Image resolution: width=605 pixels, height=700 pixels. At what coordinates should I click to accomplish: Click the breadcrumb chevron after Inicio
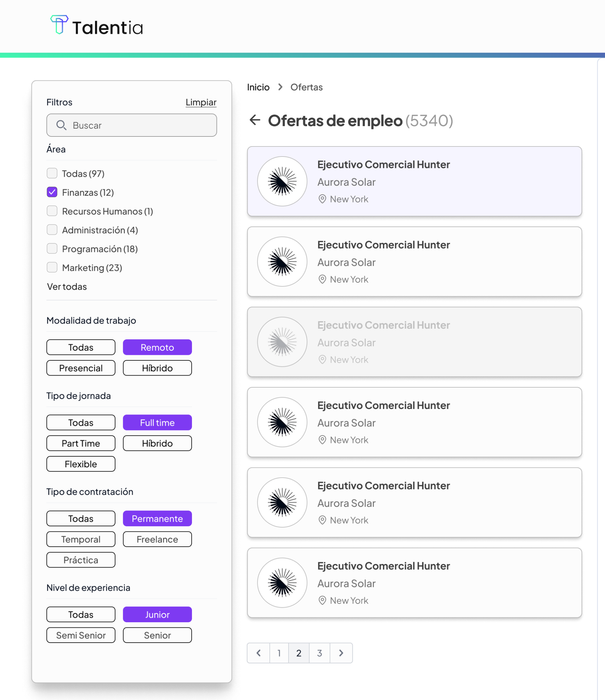point(280,87)
